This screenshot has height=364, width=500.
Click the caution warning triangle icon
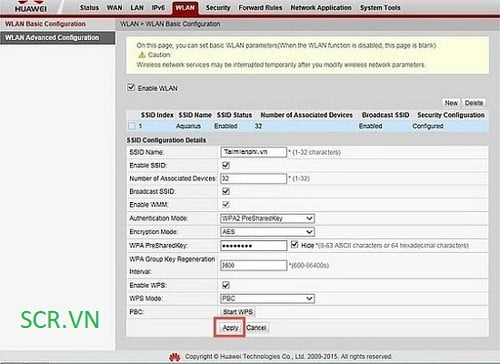pos(142,55)
